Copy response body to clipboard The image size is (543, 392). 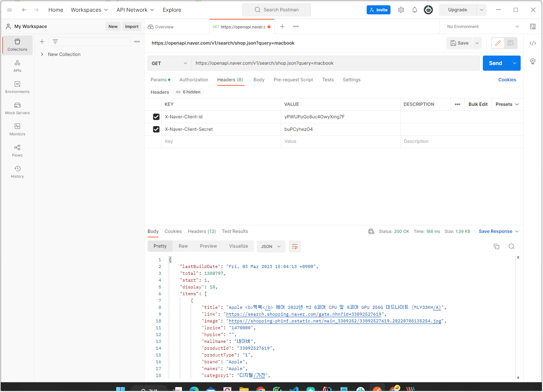click(x=496, y=246)
